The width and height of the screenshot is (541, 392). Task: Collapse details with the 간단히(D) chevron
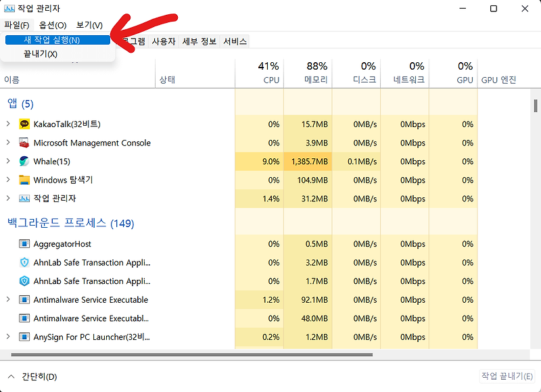click(11, 376)
